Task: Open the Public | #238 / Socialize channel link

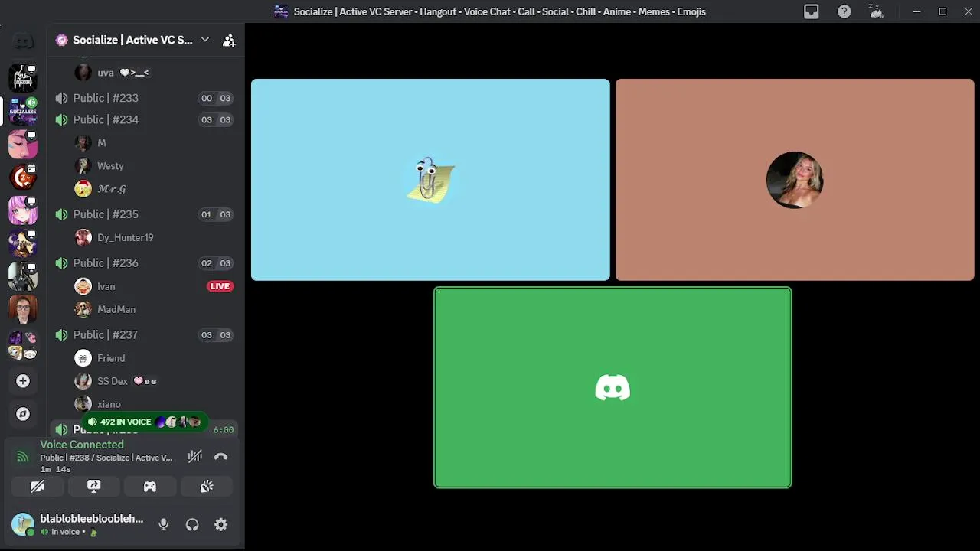Action: (106, 458)
